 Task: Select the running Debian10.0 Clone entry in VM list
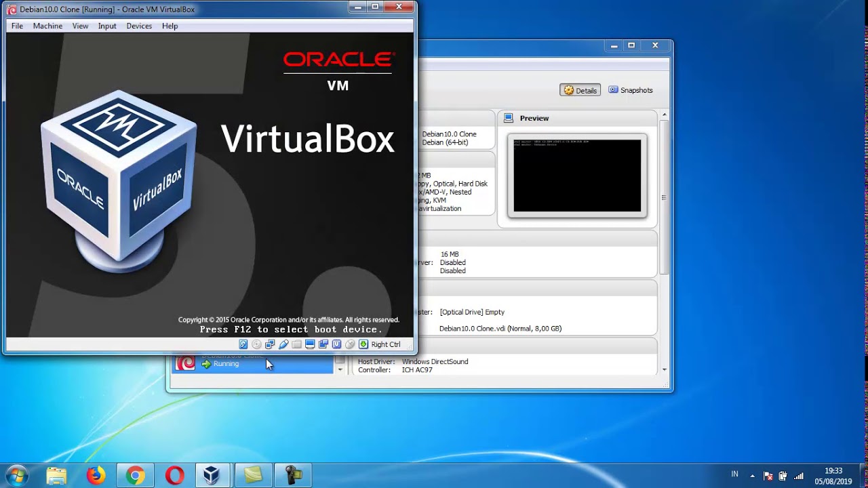click(x=252, y=363)
